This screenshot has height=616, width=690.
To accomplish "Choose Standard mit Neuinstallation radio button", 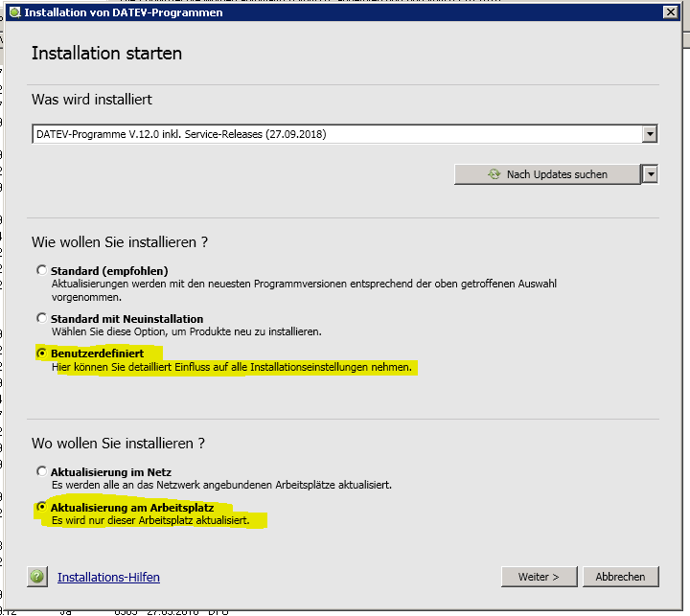I will (42, 318).
